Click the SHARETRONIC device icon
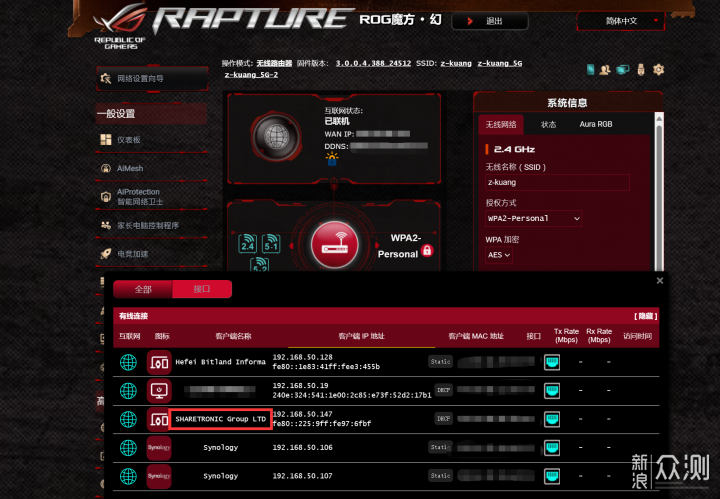Image resolution: width=720 pixels, height=499 pixels. tap(158, 419)
